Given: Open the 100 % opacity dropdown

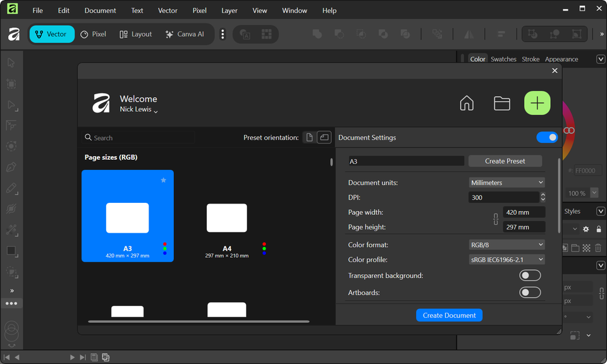Looking at the screenshot, I should point(594,192).
